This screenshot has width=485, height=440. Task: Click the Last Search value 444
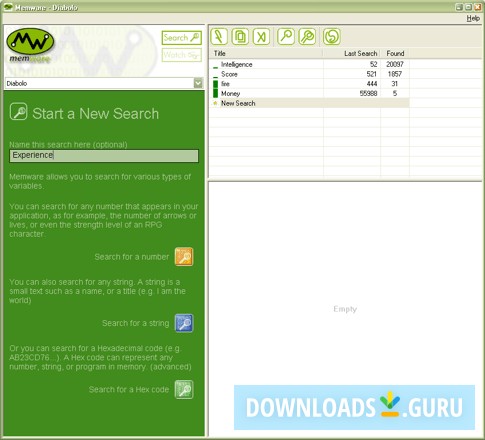(x=372, y=84)
